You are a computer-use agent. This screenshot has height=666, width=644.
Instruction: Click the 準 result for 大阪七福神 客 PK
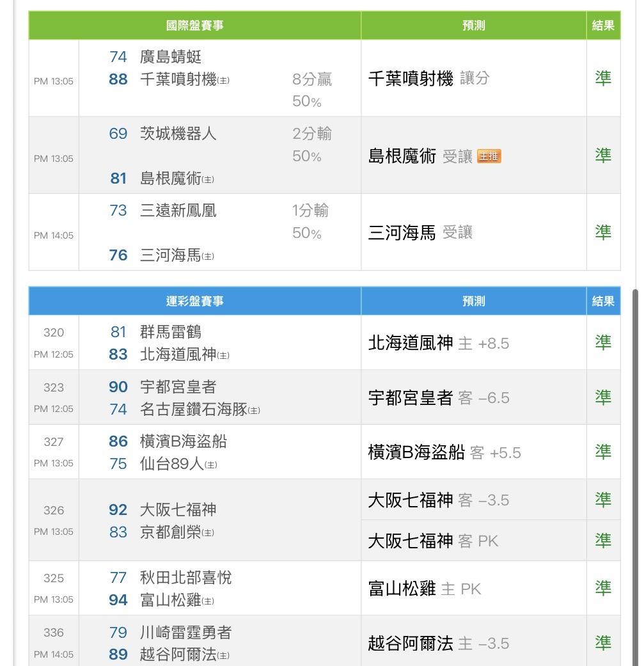pyautogui.click(x=602, y=541)
